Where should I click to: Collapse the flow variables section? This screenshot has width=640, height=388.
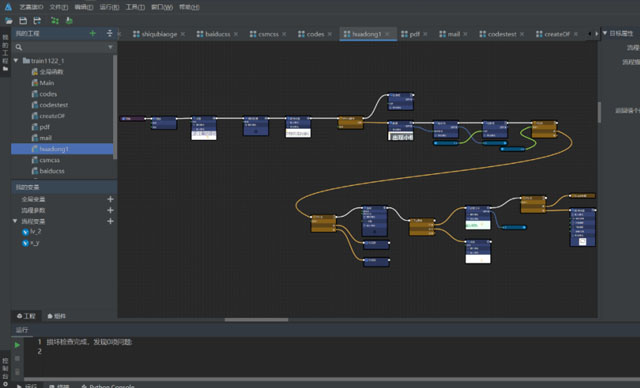tap(15, 221)
